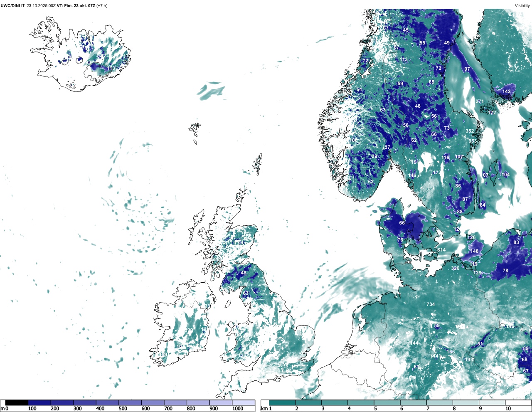Click the 116 visibility value
Viewport: 532px width, 412px height.
pos(446,158)
